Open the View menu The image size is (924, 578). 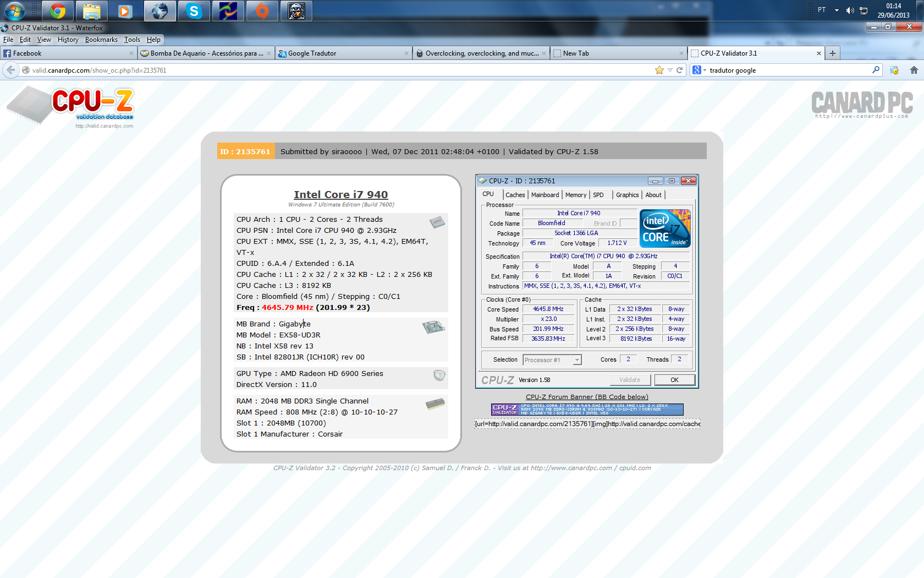(44, 40)
